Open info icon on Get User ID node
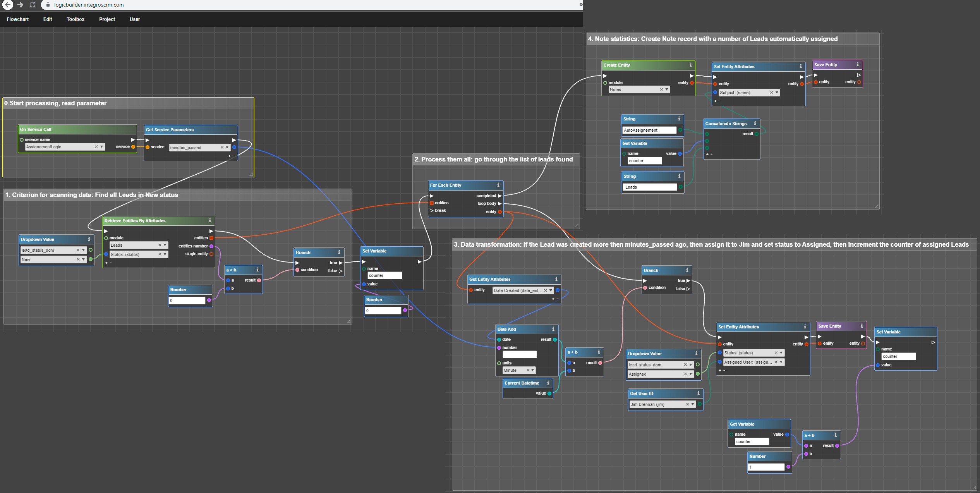 pyautogui.click(x=699, y=393)
